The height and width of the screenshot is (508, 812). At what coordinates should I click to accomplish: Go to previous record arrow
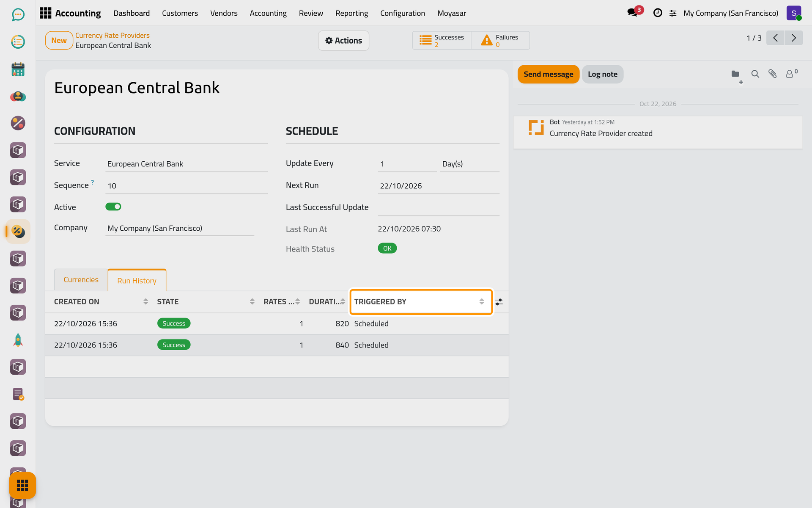click(775, 38)
